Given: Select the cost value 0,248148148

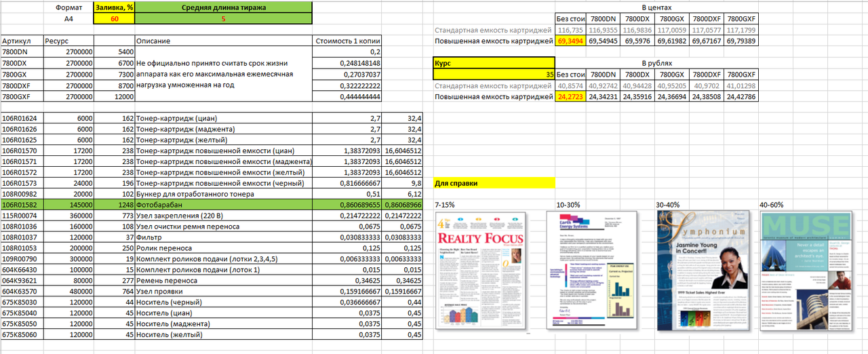Looking at the screenshot, I should [x=347, y=63].
